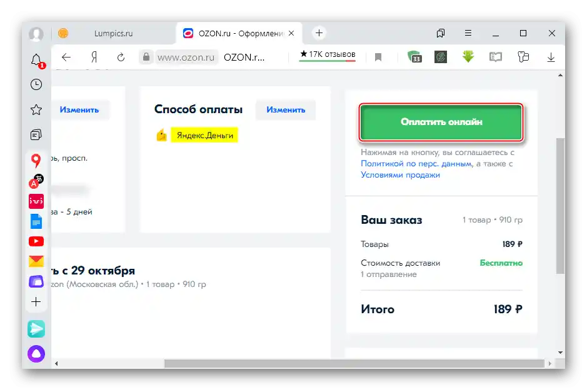Open the tab bookmarks panel icon

[441, 33]
